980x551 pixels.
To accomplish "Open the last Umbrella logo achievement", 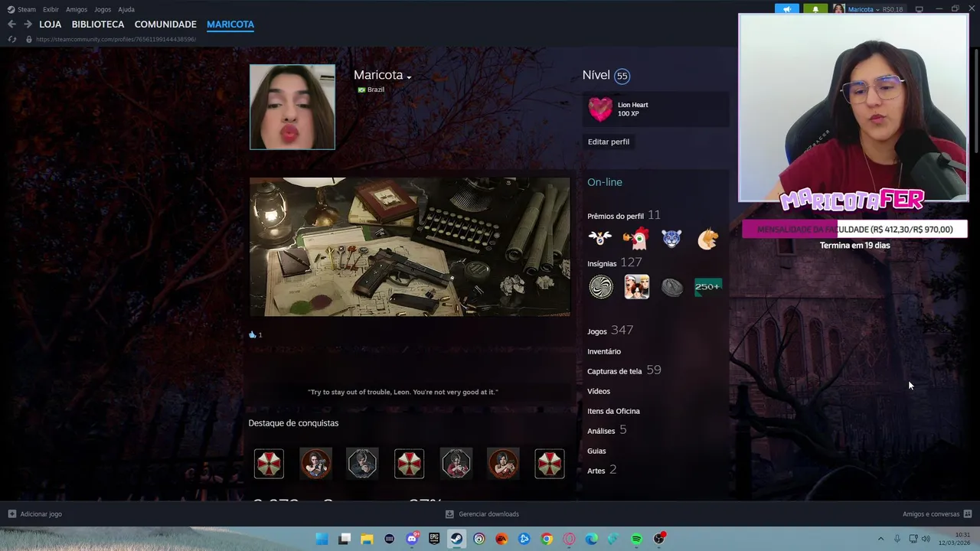I will tap(550, 464).
